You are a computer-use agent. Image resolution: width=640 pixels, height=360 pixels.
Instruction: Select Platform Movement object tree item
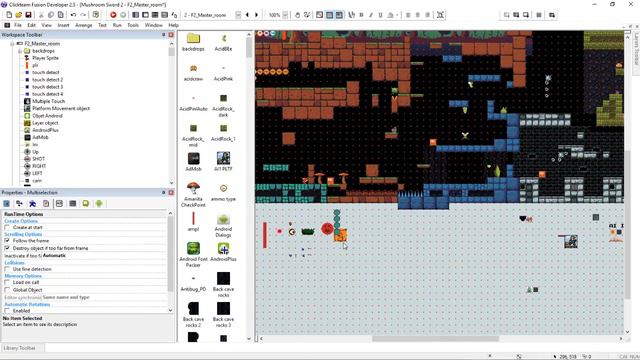(x=61, y=109)
